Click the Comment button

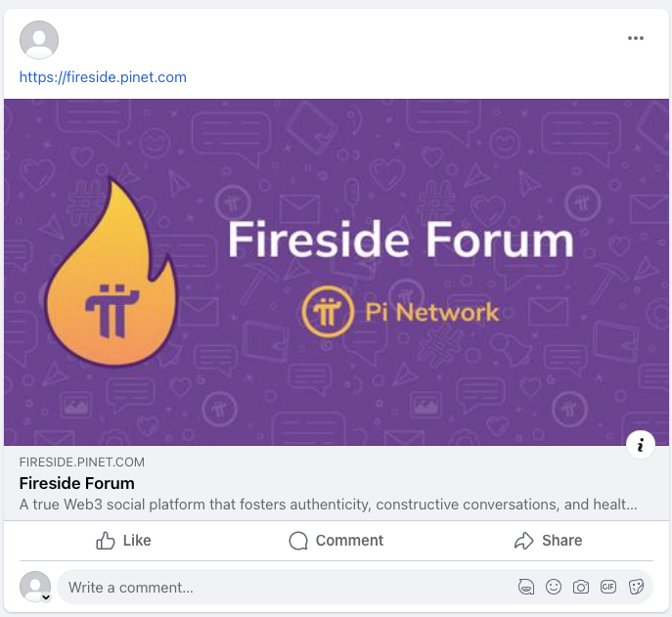(x=336, y=541)
